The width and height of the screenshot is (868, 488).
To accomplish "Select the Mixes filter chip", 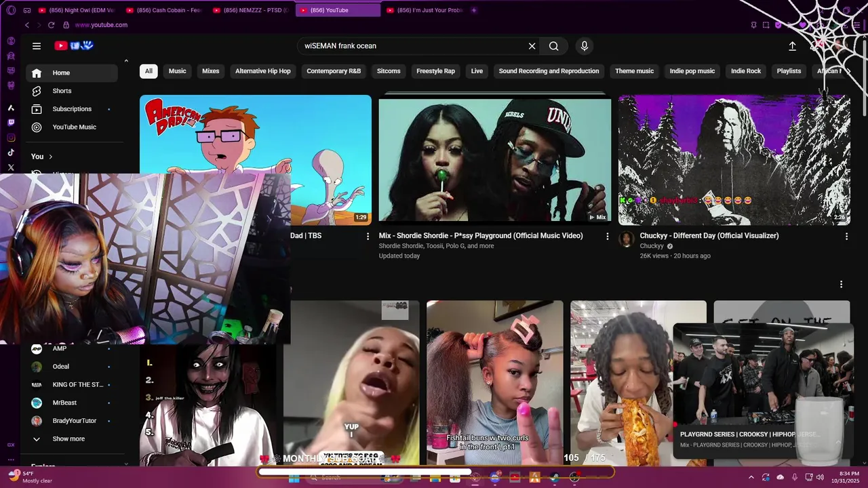I will (211, 71).
